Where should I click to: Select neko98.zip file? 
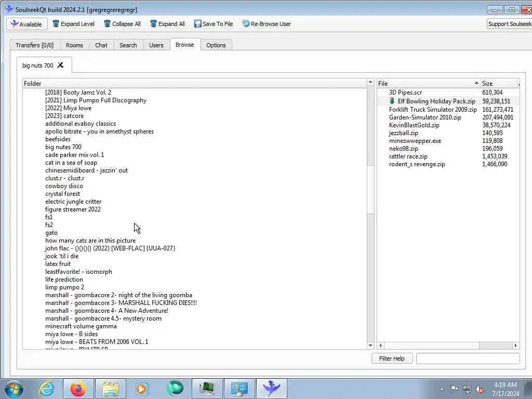pyautogui.click(x=403, y=149)
